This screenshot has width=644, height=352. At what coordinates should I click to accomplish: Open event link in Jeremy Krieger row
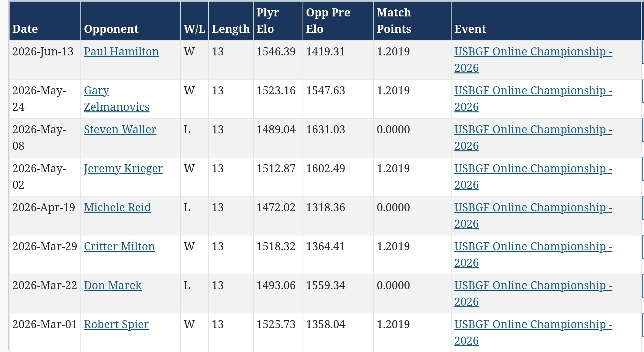(533, 176)
